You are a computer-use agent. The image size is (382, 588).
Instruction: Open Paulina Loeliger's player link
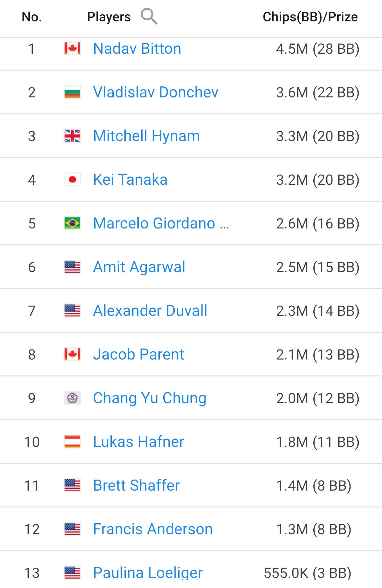coord(148,573)
